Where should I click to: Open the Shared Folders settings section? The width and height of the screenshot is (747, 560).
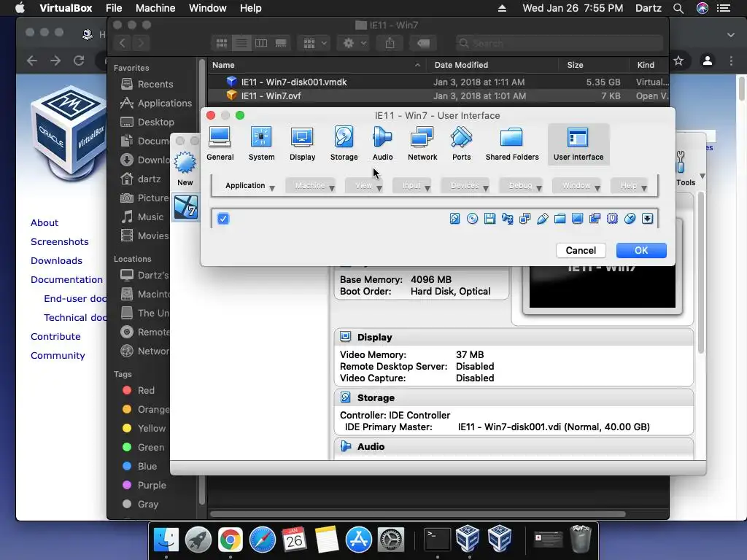[x=511, y=144]
